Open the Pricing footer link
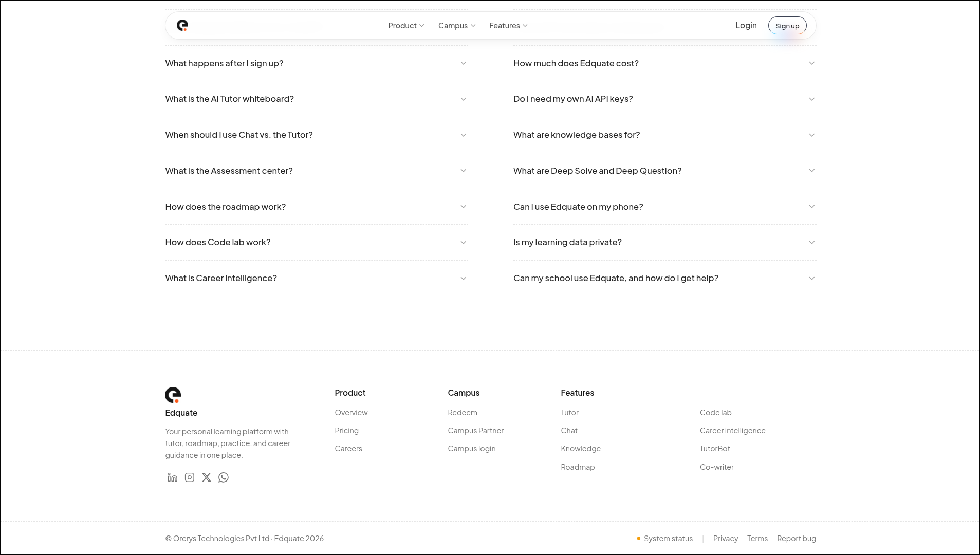The height and width of the screenshot is (555, 980). point(346,431)
